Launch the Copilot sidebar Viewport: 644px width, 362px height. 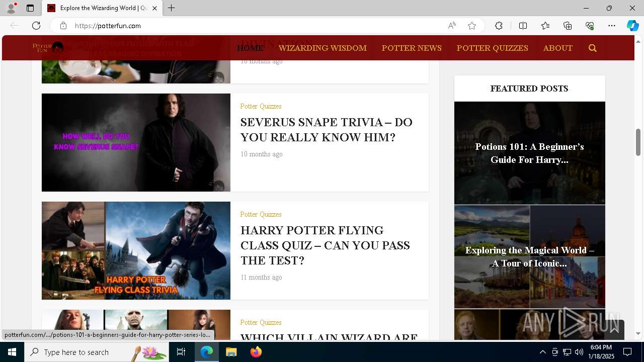[632, 26]
